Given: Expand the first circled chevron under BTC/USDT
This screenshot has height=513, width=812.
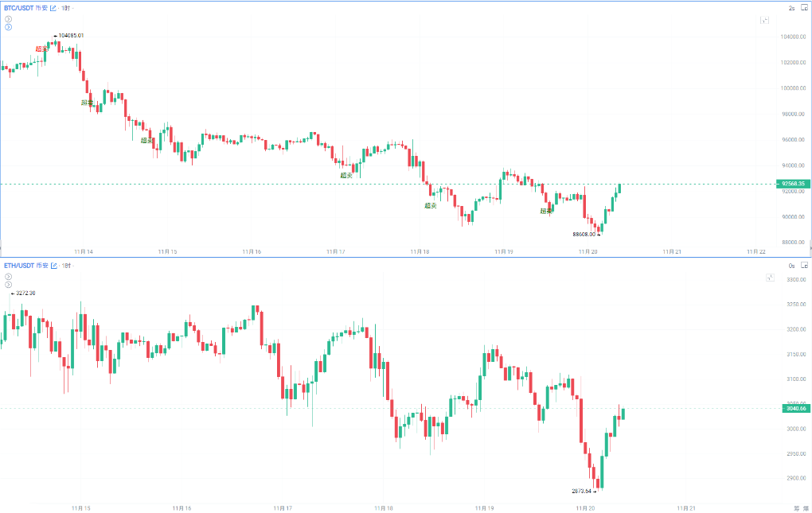Looking at the screenshot, I should point(8,18).
